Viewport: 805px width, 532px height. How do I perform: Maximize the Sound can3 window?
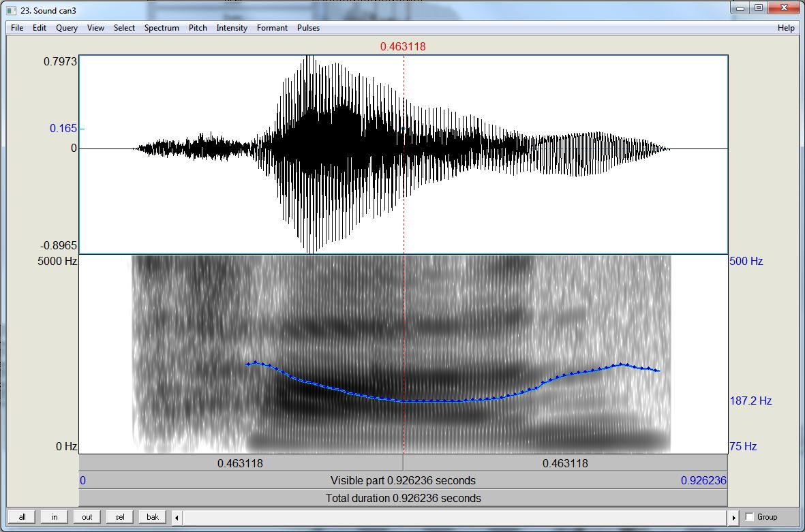tap(758, 8)
